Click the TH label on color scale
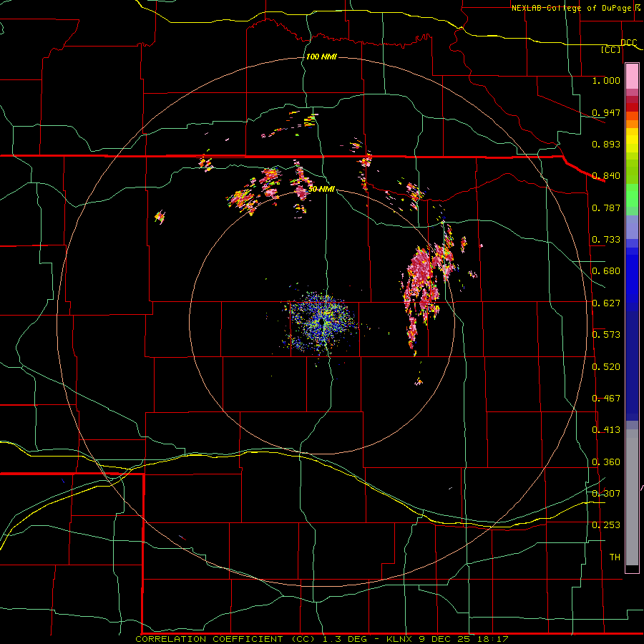 point(615,557)
